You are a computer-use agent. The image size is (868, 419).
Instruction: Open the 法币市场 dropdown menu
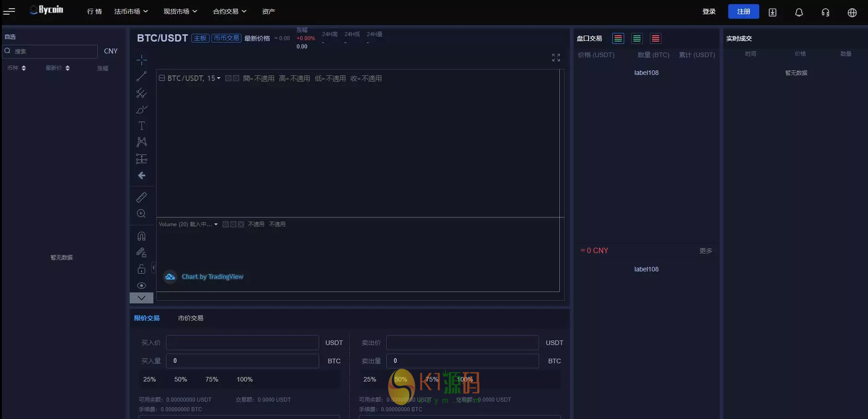pos(131,11)
